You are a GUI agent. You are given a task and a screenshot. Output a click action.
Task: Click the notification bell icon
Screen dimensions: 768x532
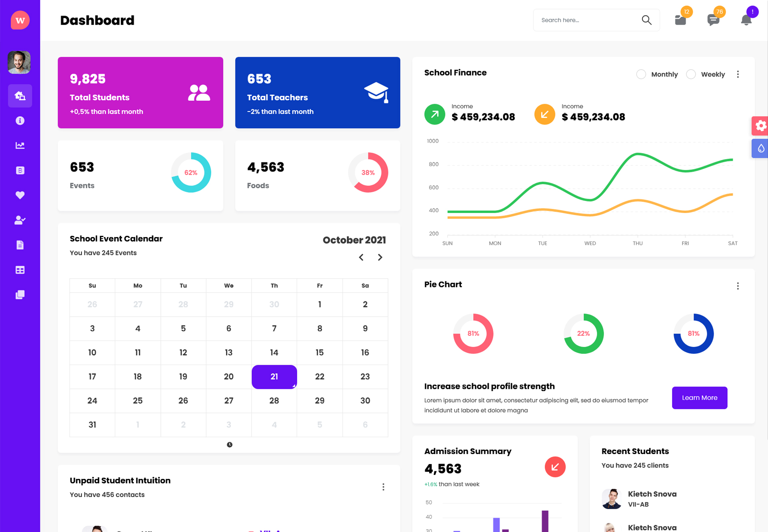coord(746,20)
